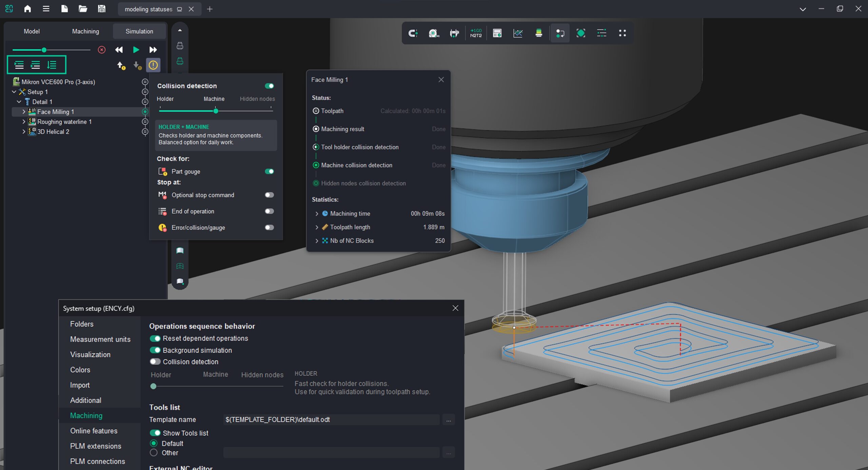Click the open folder icon

[83, 9]
